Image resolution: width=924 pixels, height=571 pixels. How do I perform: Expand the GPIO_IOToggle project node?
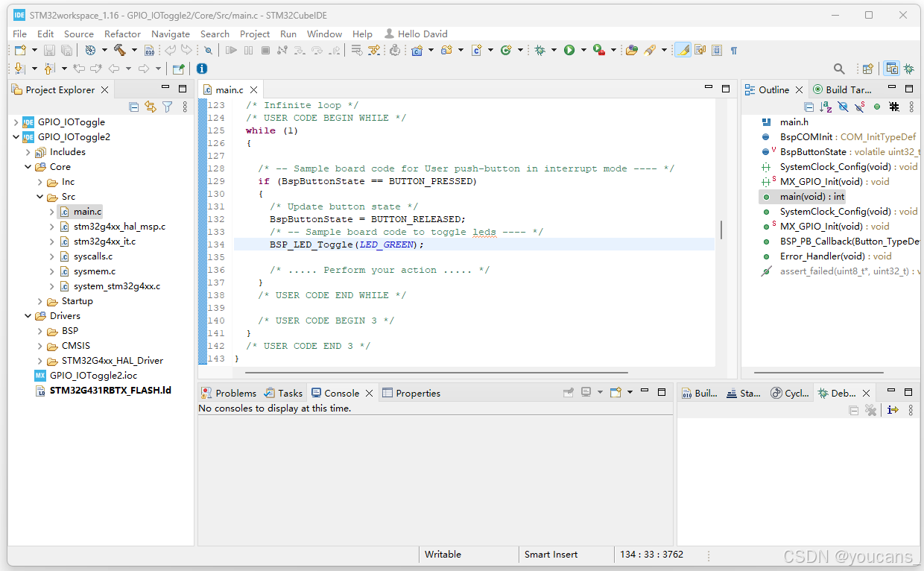16,122
